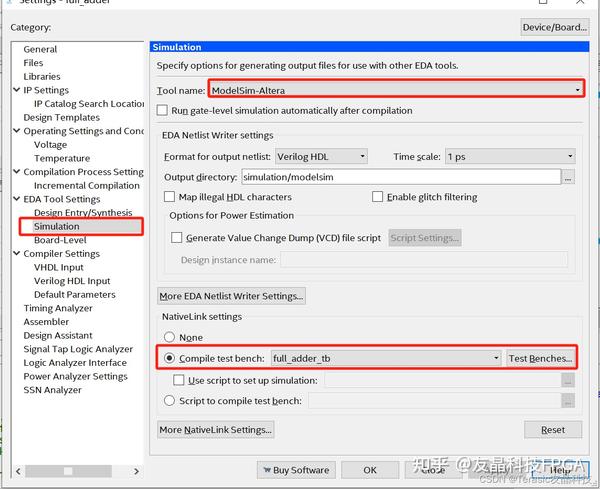The width and height of the screenshot is (600, 489).
Task: Click the Design instance name field
Action: pyautogui.click(x=424, y=259)
